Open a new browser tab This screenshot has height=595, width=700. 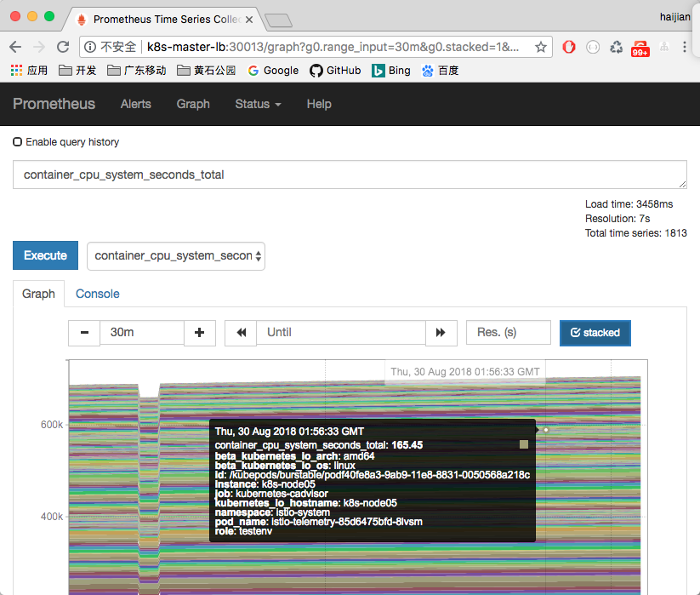tap(278, 20)
